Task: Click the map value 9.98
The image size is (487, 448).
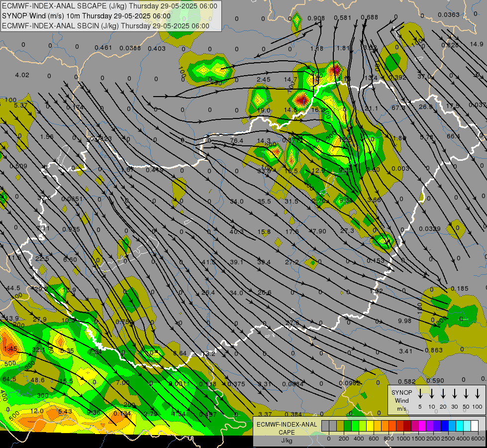Action: click(x=405, y=321)
